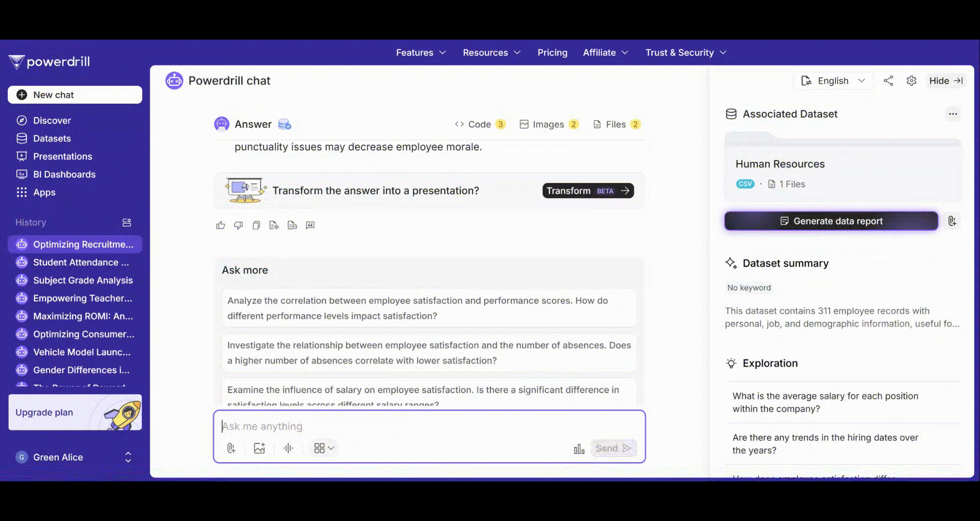This screenshot has height=521, width=980.
Task: Give the answer a thumbs up
Action: (221, 225)
